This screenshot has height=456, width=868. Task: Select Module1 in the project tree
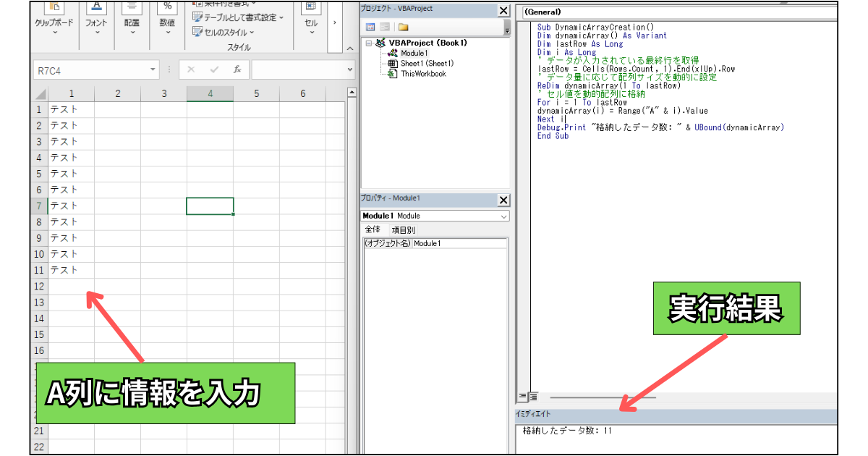[414, 54]
